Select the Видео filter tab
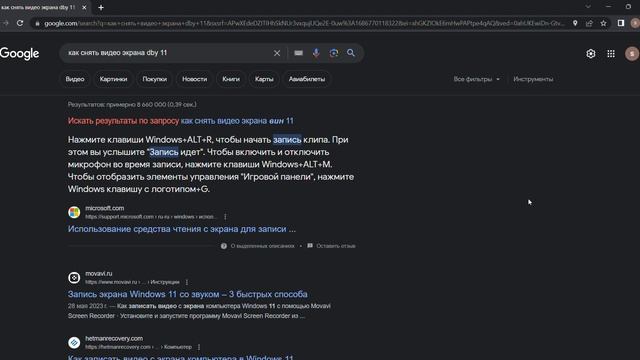Viewport: 640px width, 360px height. 75,79
